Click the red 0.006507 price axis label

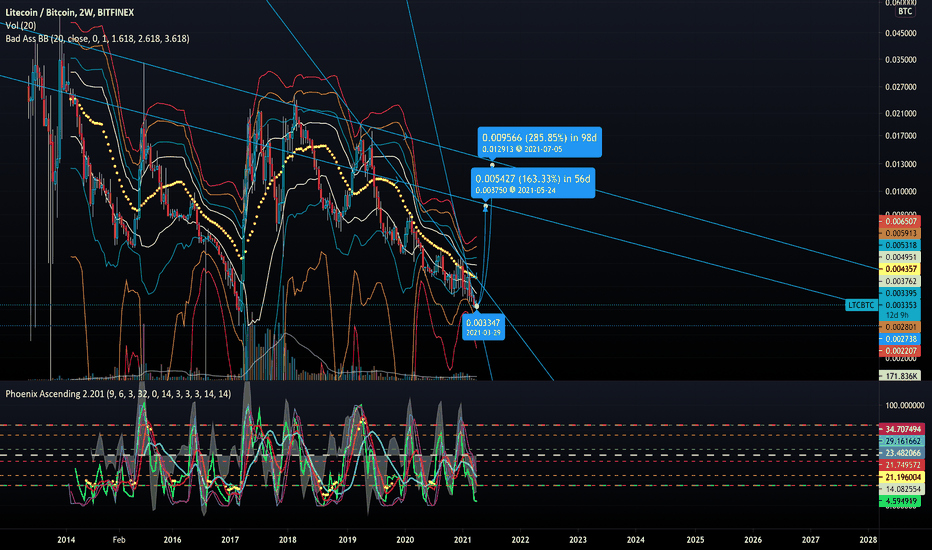point(900,221)
